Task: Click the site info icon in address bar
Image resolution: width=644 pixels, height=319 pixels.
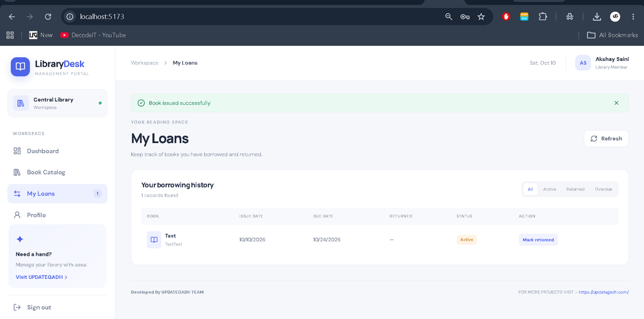Action: tap(70, 17)
